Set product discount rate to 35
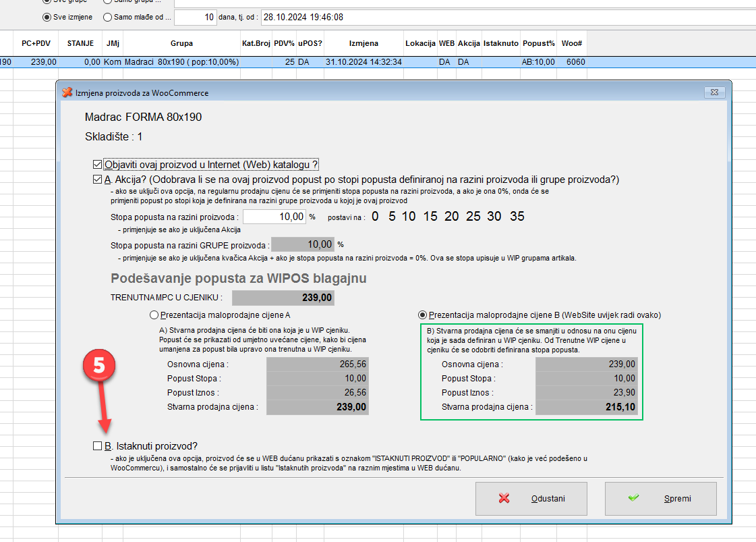The height and width of the screenshot is (542, 756). point(517,217)
